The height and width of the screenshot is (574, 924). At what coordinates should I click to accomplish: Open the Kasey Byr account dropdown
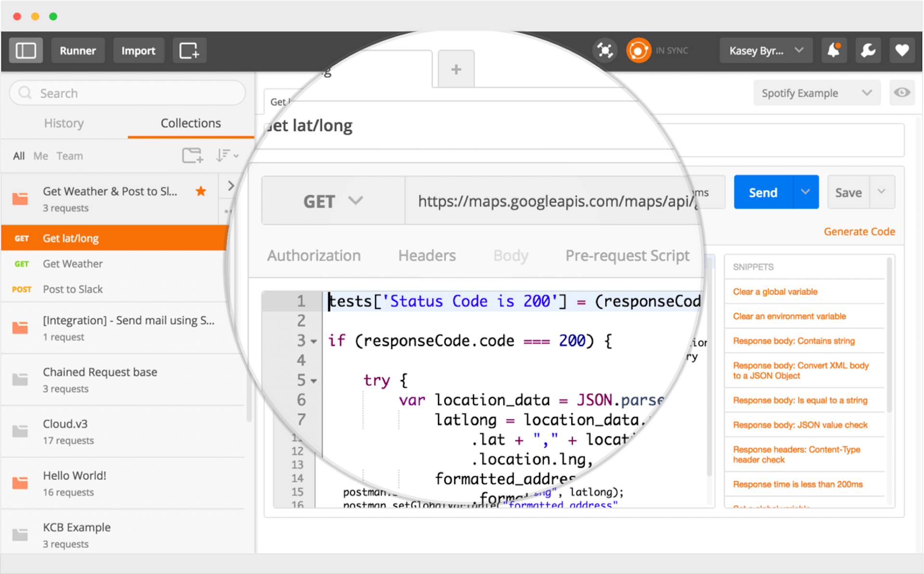(x=766, y=50)
